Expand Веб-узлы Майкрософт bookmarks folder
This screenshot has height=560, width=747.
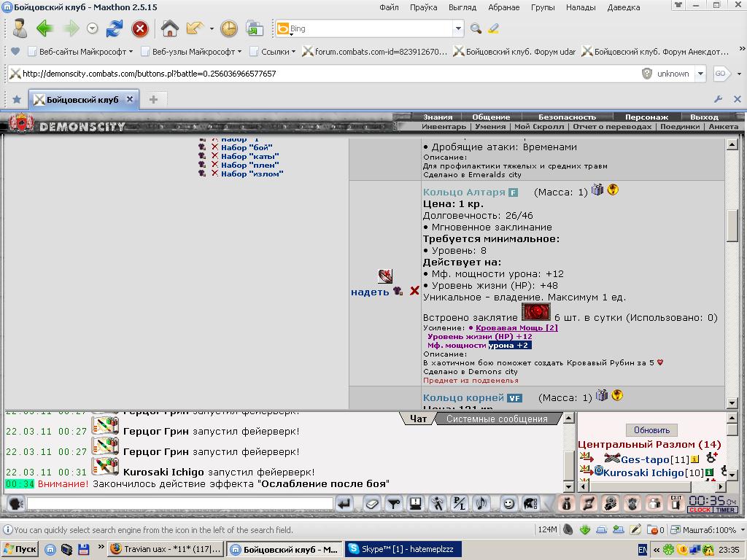[192, 52]
